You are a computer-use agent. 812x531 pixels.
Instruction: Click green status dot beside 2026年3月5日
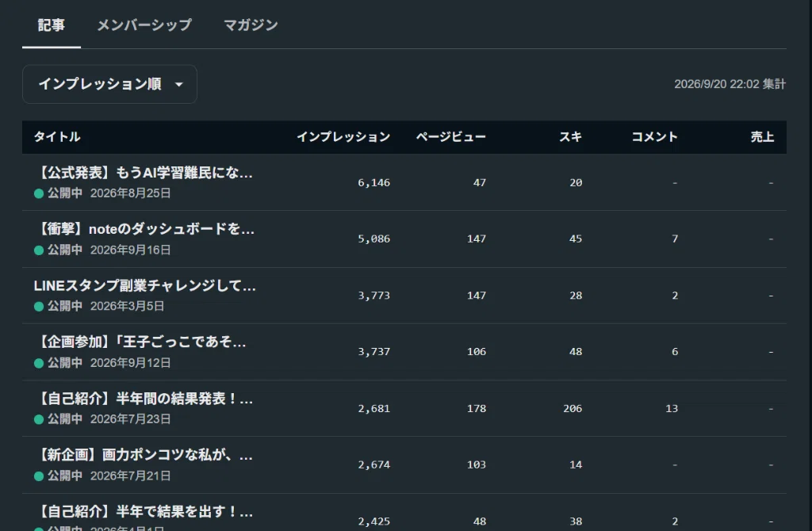click(39, 307)
